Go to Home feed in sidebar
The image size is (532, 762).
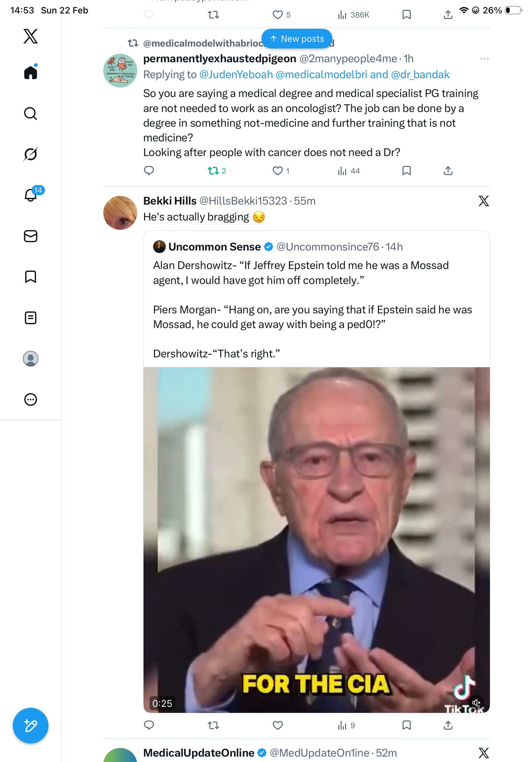click(31, 73)
